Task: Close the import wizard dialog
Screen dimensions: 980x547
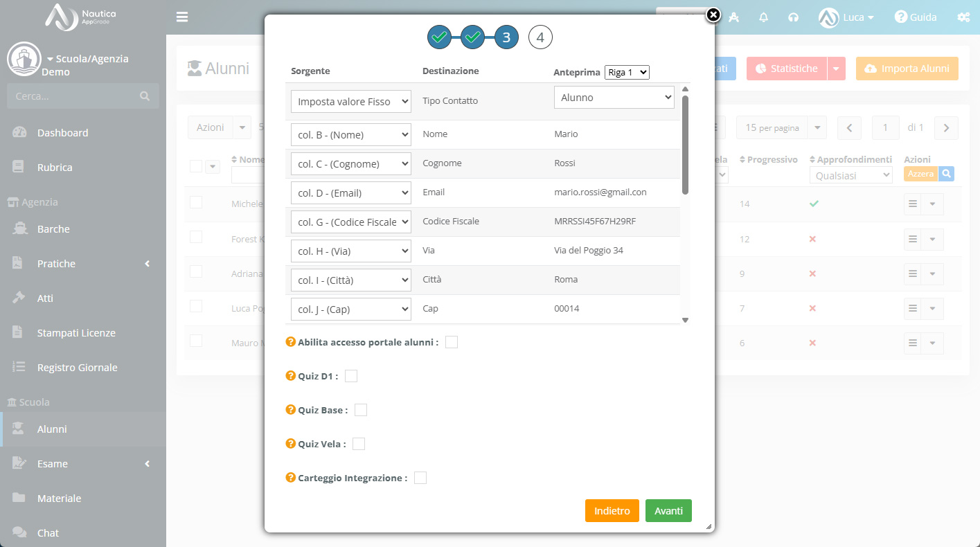Action: [713, 15]
